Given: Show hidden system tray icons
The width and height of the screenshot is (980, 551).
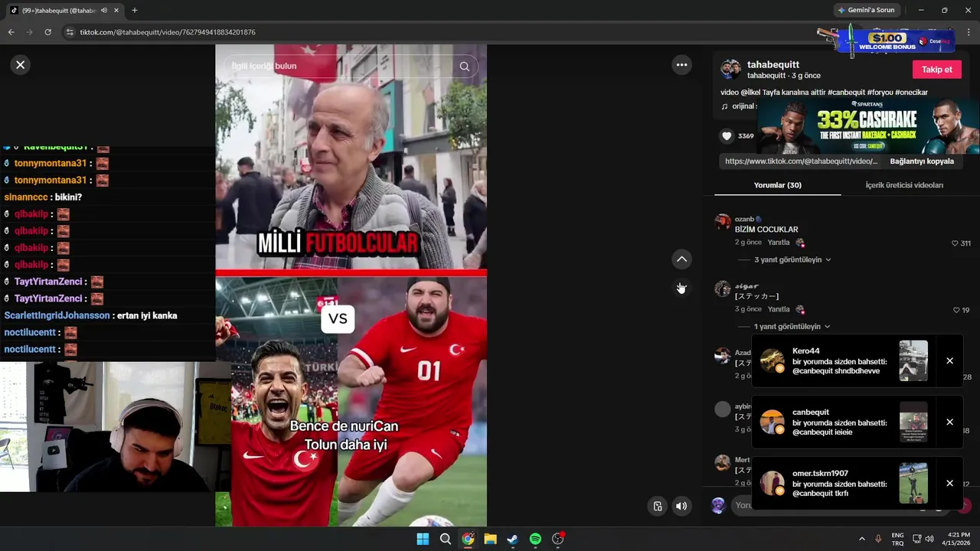Looking at the screenshot, I should [861, 539].
